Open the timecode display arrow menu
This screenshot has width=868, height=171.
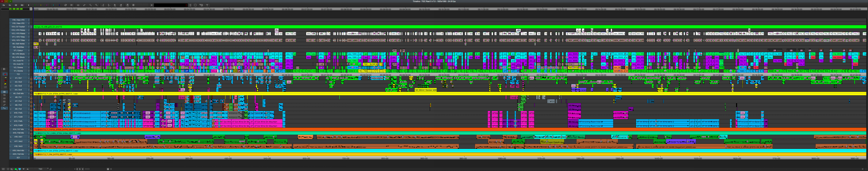pyautogui.click(x=31, y=9)
